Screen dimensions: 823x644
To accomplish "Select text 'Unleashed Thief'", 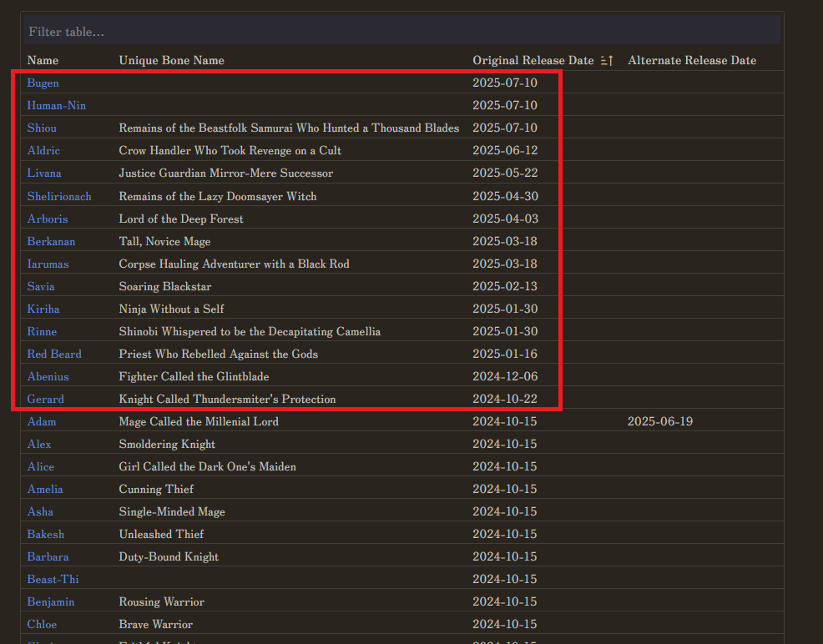I will [162, 535].
